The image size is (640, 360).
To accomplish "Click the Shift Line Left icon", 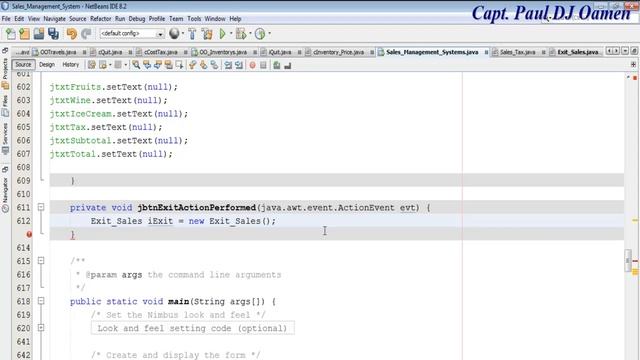I will tap(228, 65).
